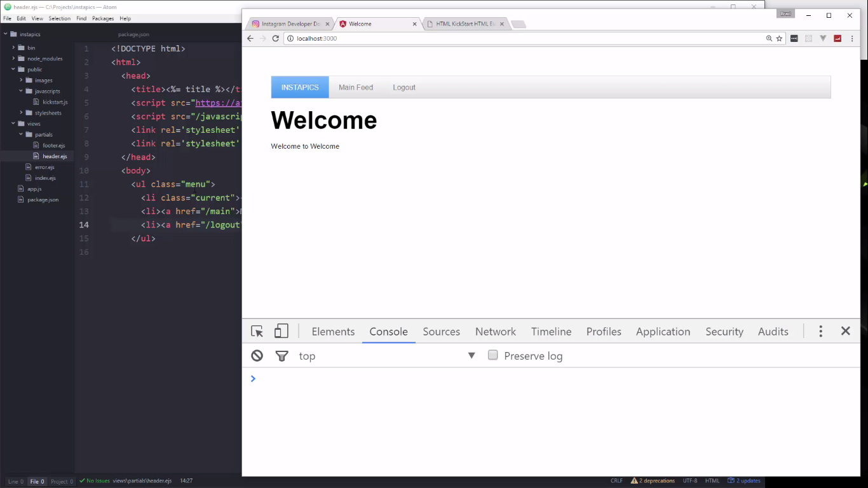The height and width of the screenshot is (488, 868).
Task: Switch to the Sources DevTools tab
Action: click(441, 332)
